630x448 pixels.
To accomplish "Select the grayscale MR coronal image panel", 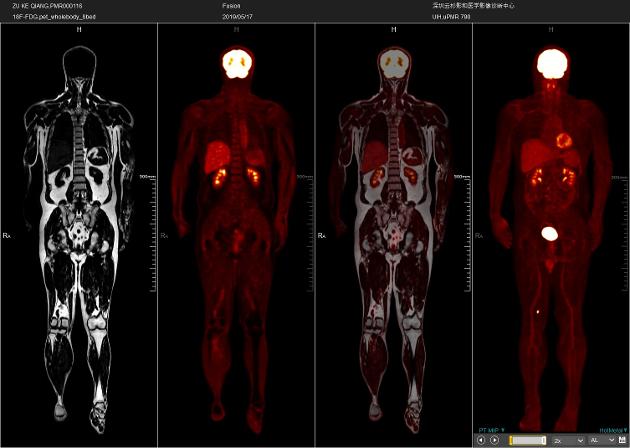I will pyautogui.click(x=79, y=230).
